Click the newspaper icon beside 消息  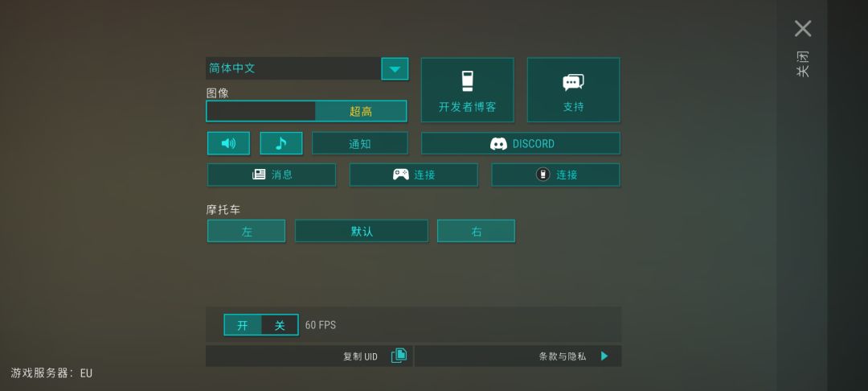pyautogui.click(x=259, y=175)
